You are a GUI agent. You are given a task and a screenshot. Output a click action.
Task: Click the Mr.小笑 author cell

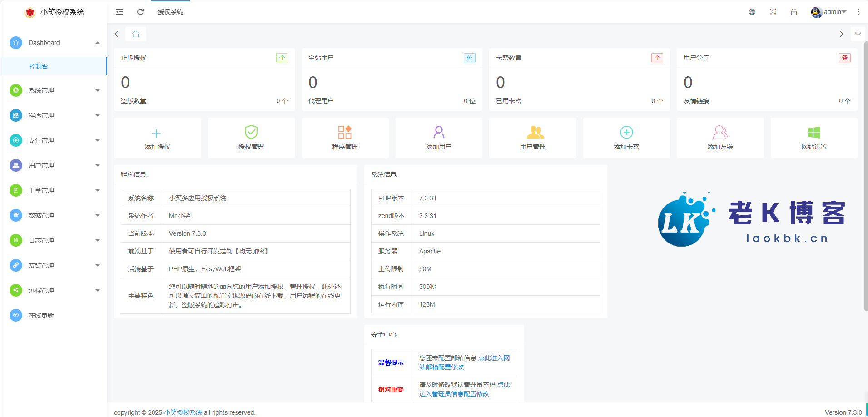click(256, 216)
